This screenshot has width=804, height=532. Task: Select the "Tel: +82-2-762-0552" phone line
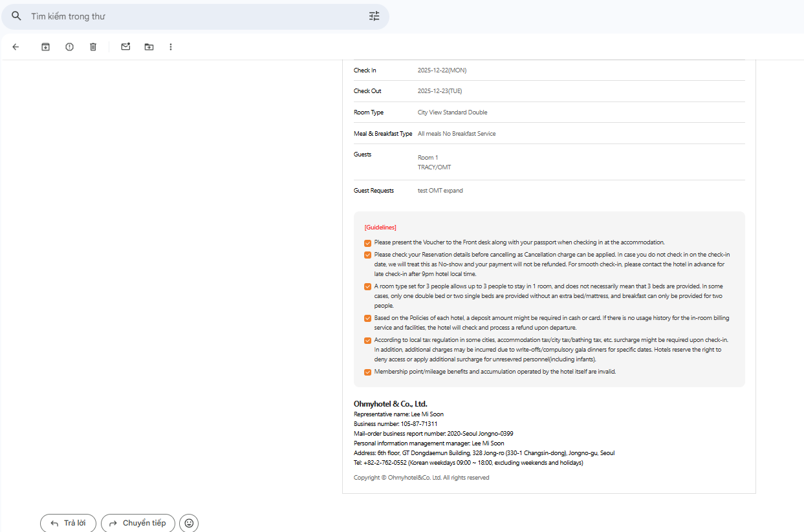pos(468,463)
